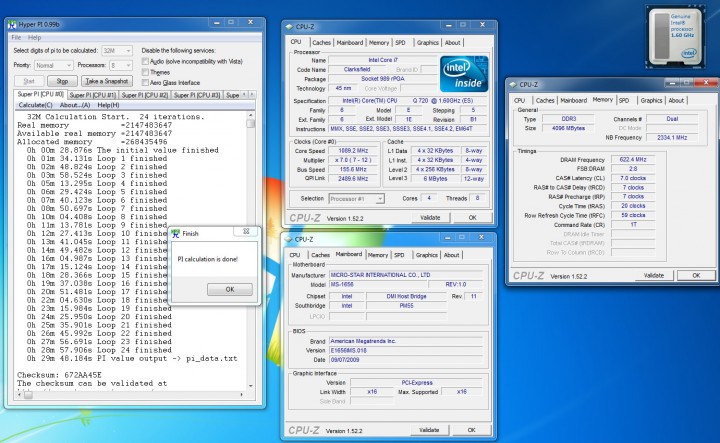The width and height of the screenshot is (720, 443).
Task: Click the Intel processor desktop gadget
Action: tap(675, 37)
